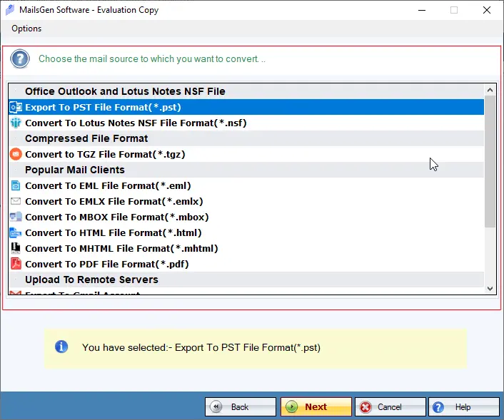Click the Office Outlook and Lotus Notes header

pos(246,91)
